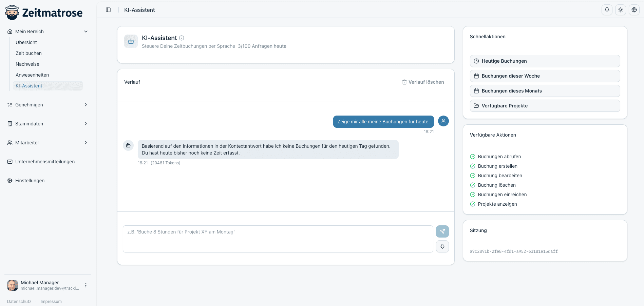Click the home icon of Mein Bereich
The height and width of the screenshot is (306, 644).
coord(10,32)
